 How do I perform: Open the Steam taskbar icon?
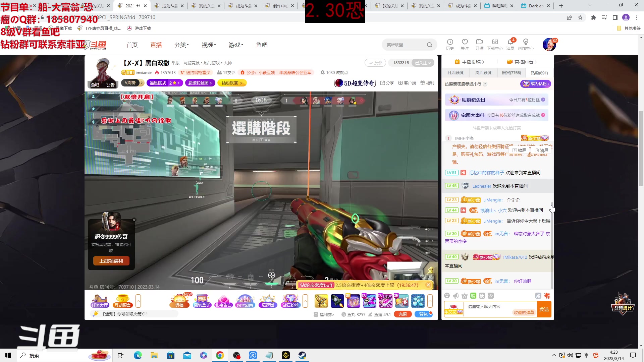coord(302,355)
